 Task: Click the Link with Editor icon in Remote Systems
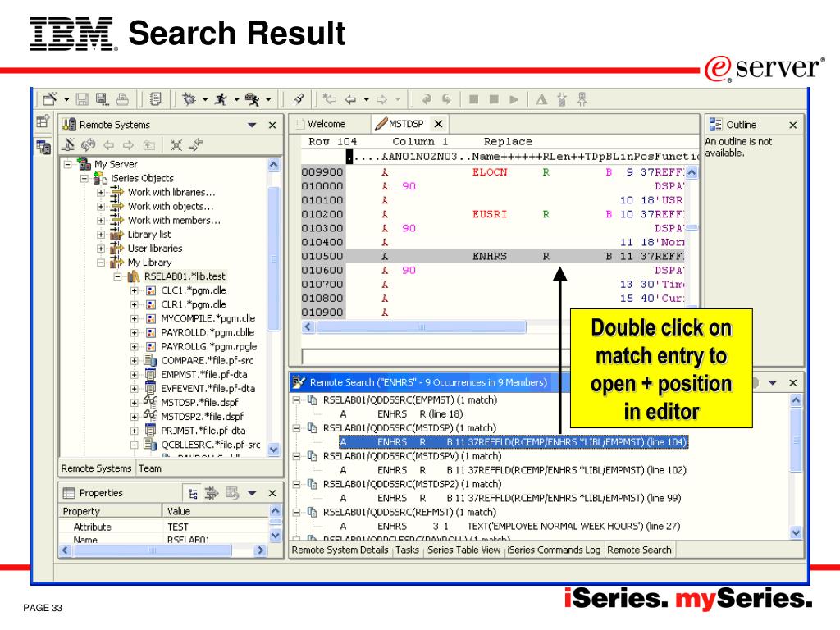point(196,144)
